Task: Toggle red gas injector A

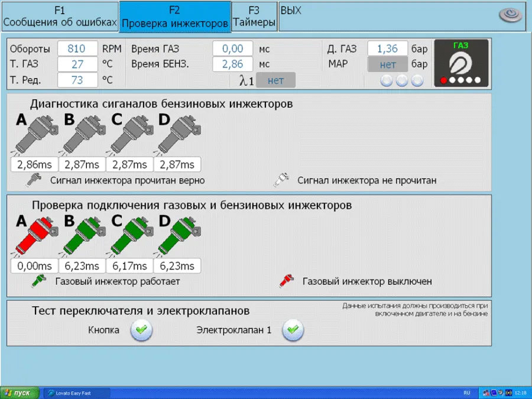Action: [36, 236]
